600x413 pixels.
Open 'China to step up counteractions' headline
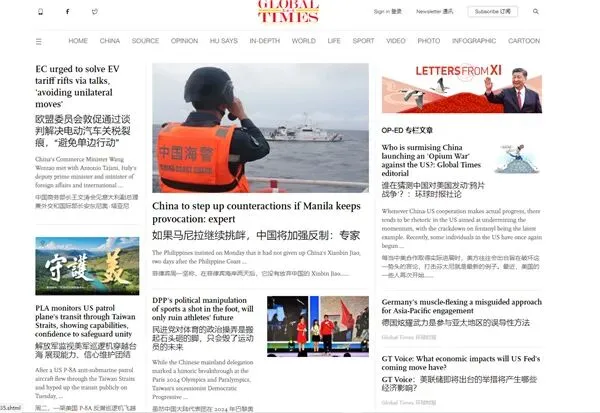click(x=256, y=212)
